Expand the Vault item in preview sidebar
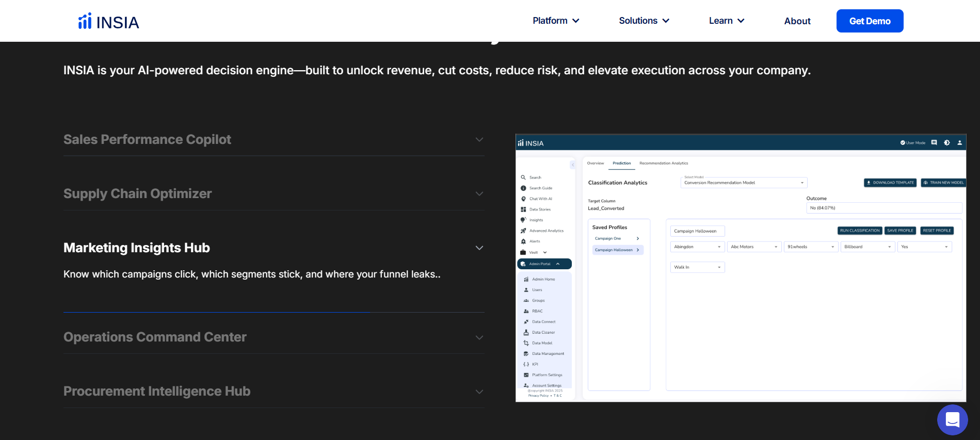This screenshot has width=980, height=440. point(534,252)
